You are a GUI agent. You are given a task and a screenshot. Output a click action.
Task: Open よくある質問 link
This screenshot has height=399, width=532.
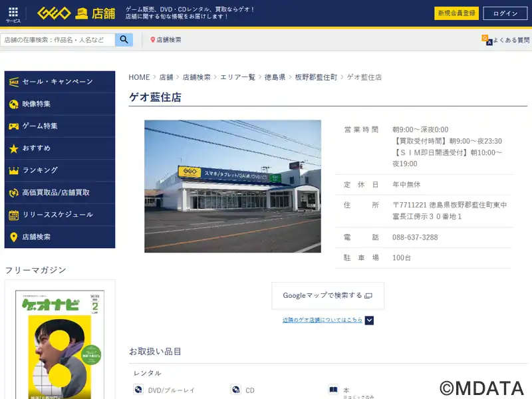click(x=511, y=40)
